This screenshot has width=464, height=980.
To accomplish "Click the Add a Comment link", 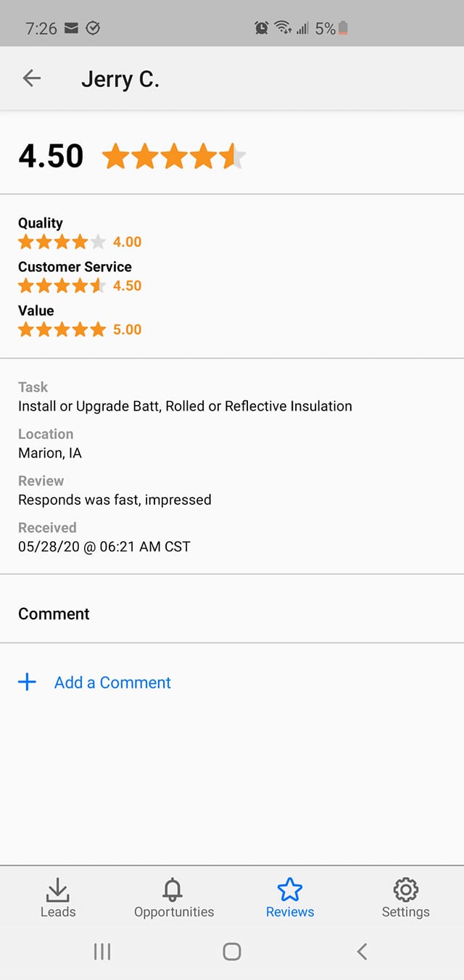I will click(112, 683).
